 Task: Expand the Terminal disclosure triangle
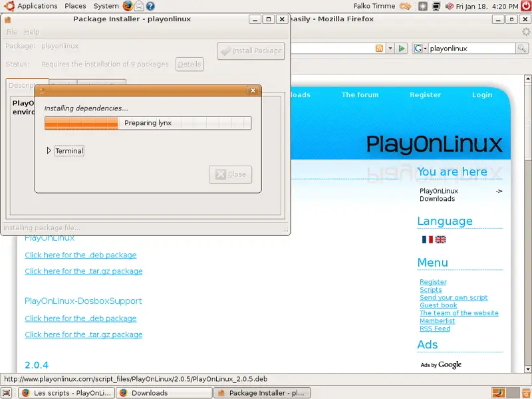(49, 150)
